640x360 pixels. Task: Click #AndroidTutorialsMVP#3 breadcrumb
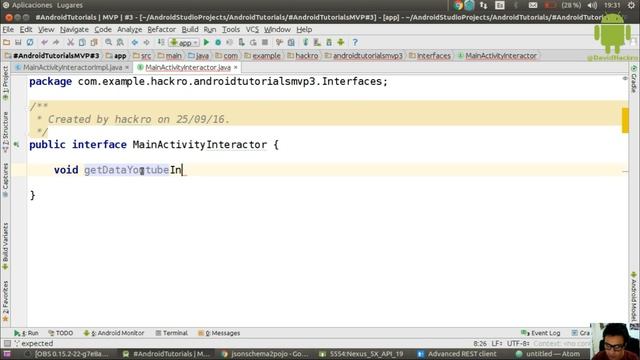(x=52, y=56)
